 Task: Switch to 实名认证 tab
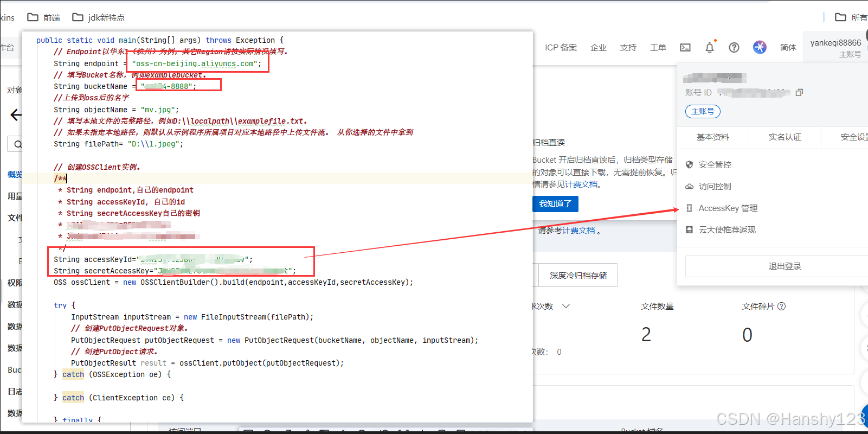785,137
